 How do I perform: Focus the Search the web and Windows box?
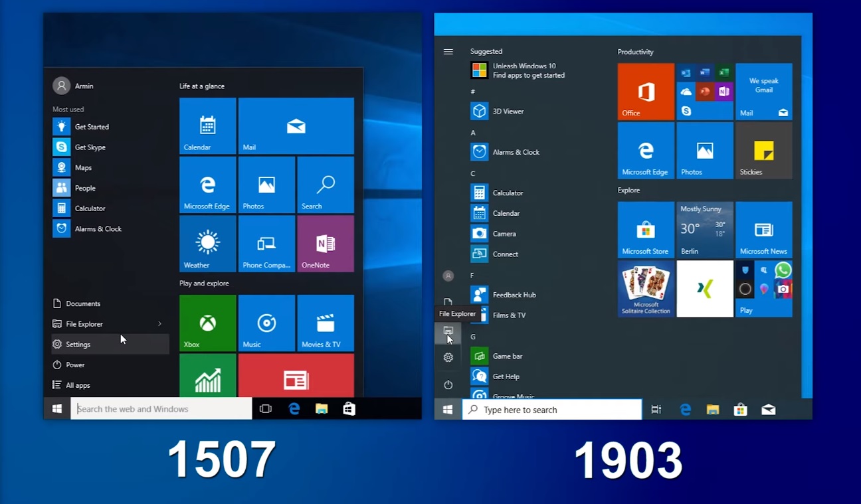pos(161,409)
